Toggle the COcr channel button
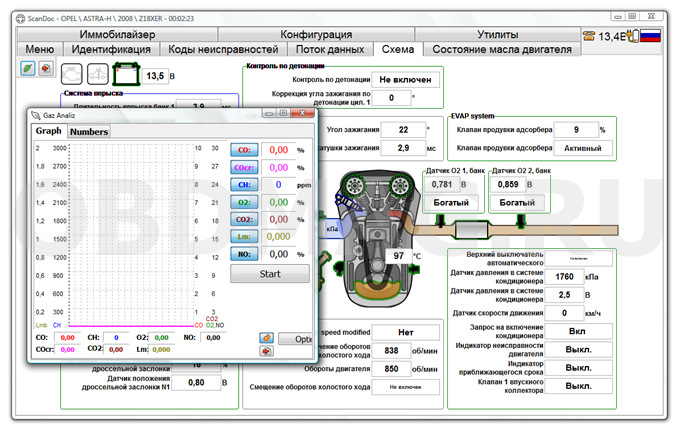This screenshot has width=680, height=427. (243, 168)
